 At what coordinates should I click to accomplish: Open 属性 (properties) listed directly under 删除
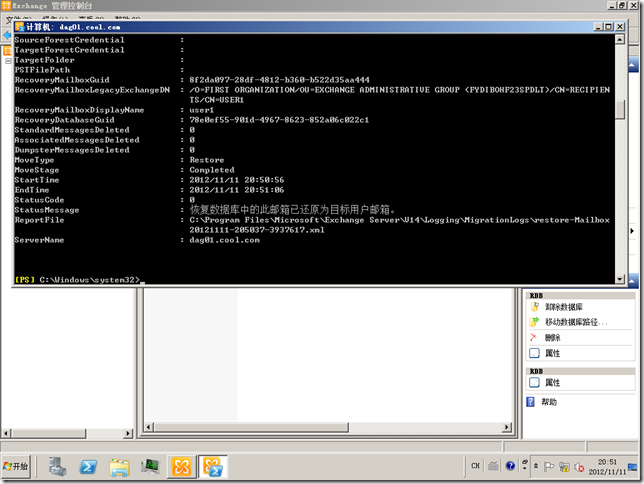(552, 353)
